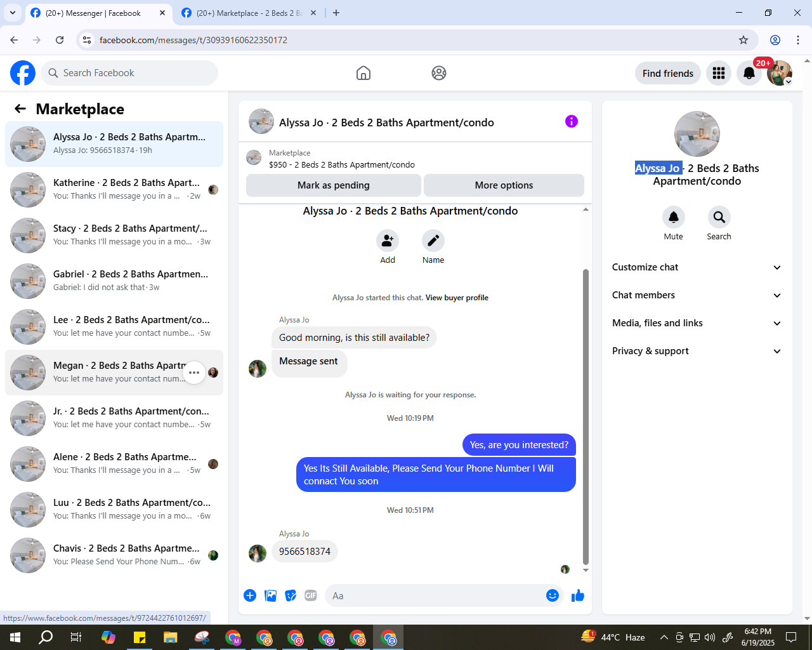Open a new browser tab
The height and width of the screenshot is (650, 812).
[336, 13]
